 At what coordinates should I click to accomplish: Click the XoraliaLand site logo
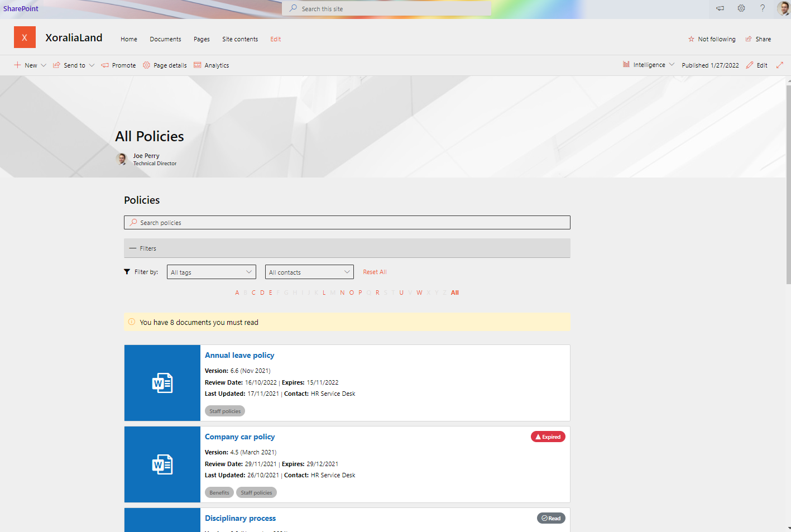point(25,37)
